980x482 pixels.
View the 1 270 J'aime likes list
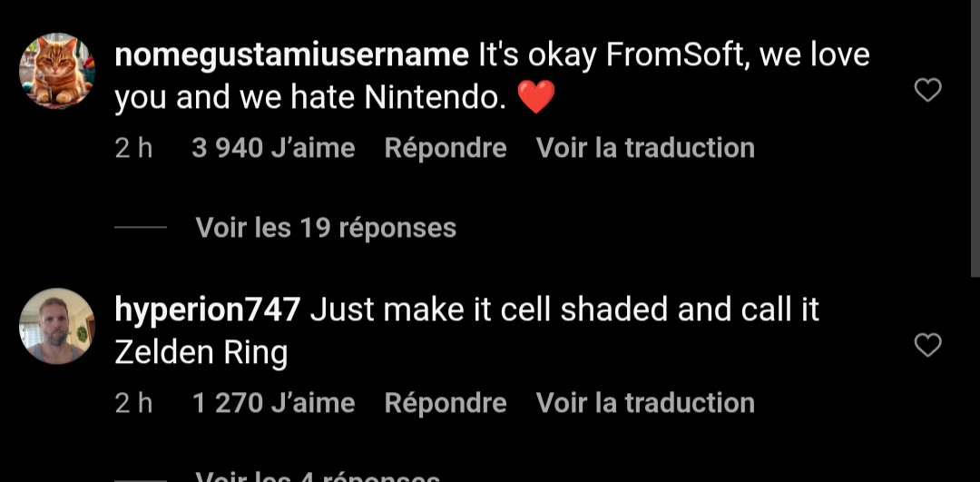(x=273, y=403)
